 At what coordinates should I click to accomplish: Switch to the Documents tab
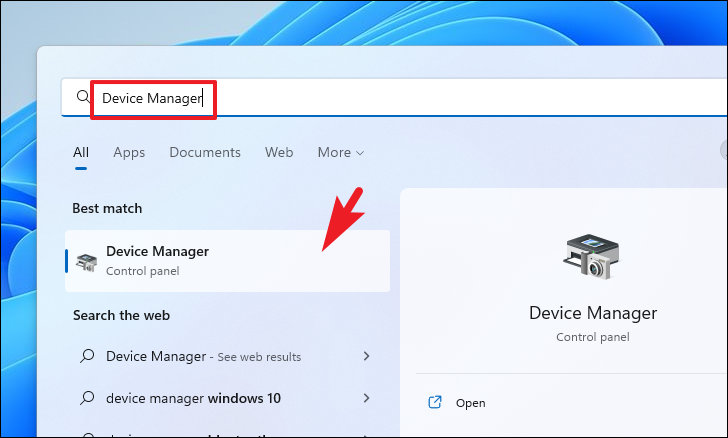click(x=205, y=152)
